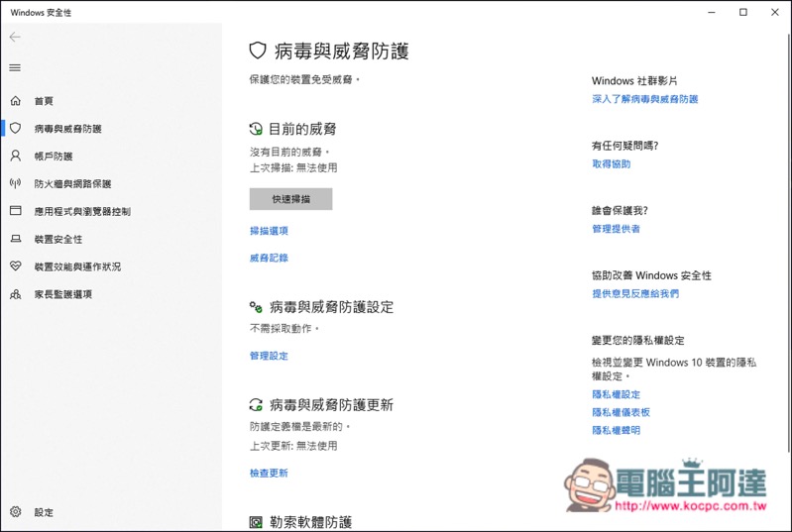Click the Windows 社群影片 heading
792x532 pixels.
click(634, 81)
